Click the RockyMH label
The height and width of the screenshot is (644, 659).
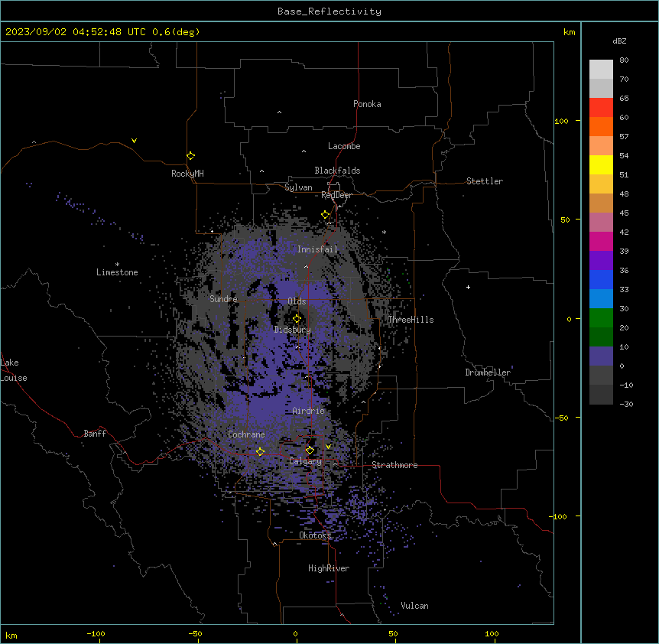pyautogui.click(x=187, y=174)
